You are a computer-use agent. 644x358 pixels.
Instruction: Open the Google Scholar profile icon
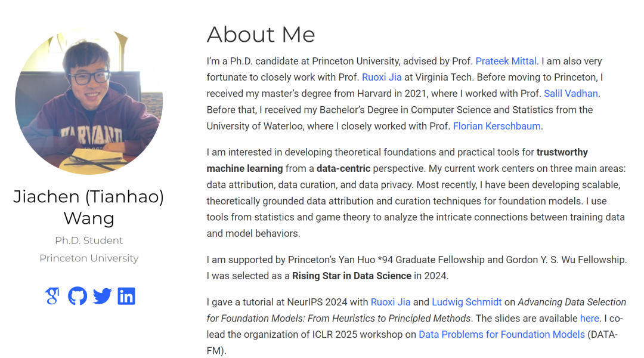[52, 296]
